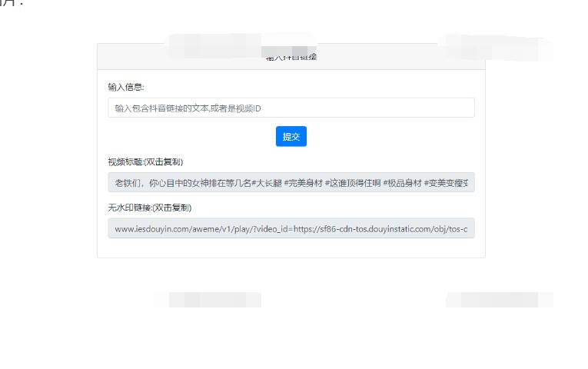Click the 无水印链接:(双击复制) label
The width and height of the screenshot is (588, 369).
[150, 208]
